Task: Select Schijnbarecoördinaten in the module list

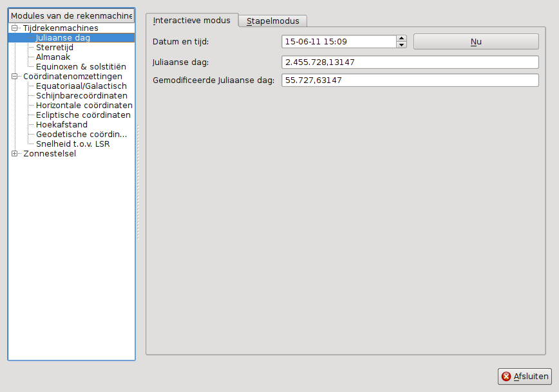Action: [82, 96]
